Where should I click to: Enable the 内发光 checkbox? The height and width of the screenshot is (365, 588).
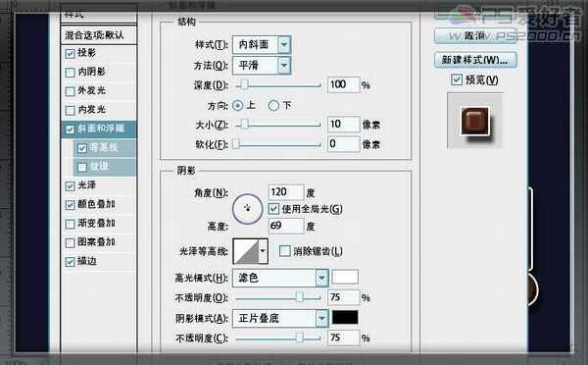(71, 110)
